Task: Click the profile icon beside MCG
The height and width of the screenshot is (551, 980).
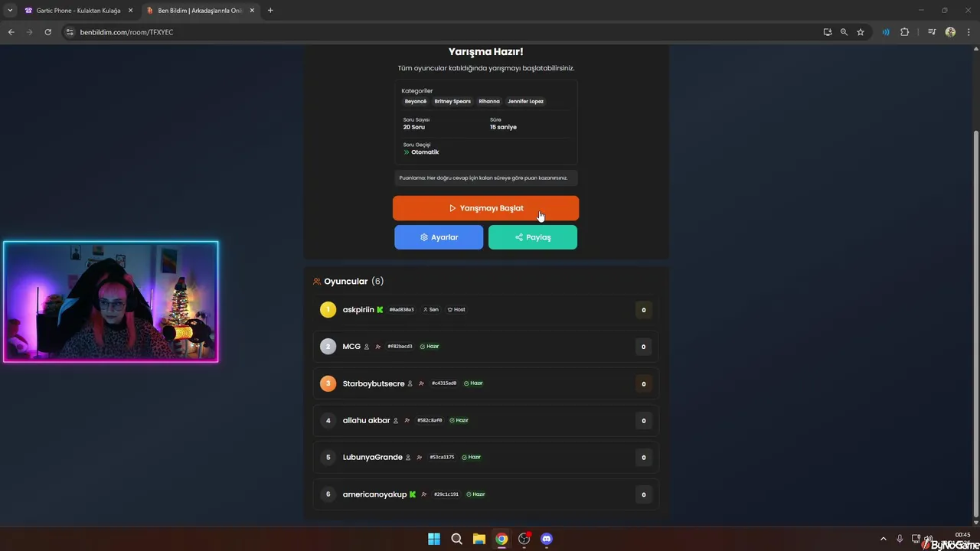Action: (x=367, y=347)
